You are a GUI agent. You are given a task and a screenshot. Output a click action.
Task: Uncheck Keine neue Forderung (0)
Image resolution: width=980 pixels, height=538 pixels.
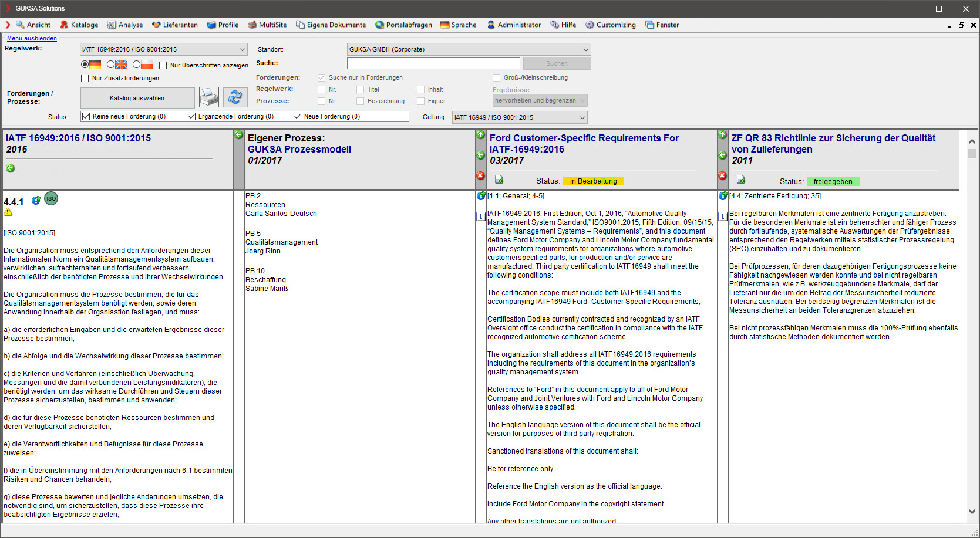pos(86,116)
